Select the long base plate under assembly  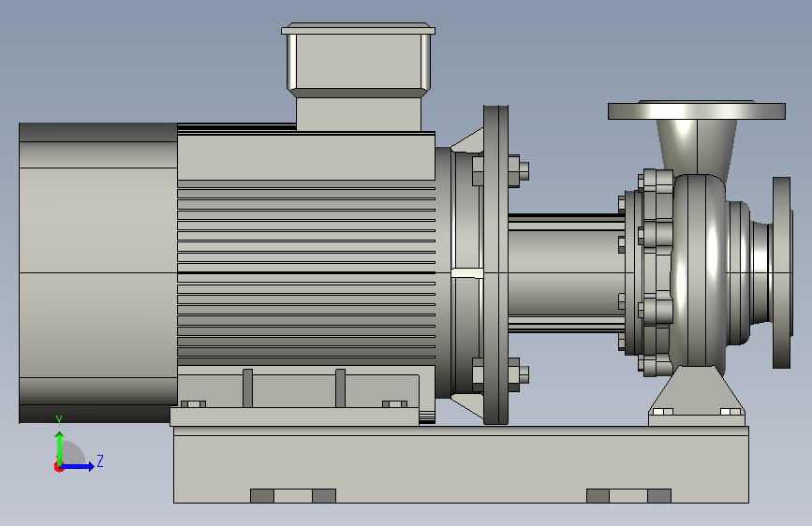461,464
